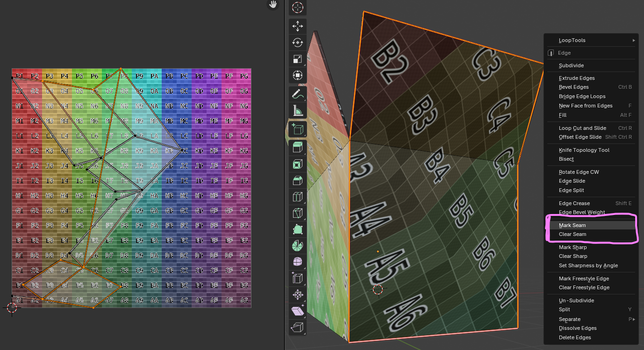This screenshot has width=644, height=350.
Task: Select the Extrude Region tool
Action: click(297, 148)
